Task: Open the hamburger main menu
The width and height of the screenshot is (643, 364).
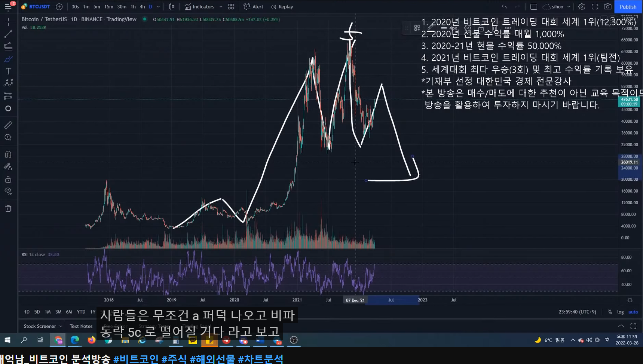Action: point(8,7)
